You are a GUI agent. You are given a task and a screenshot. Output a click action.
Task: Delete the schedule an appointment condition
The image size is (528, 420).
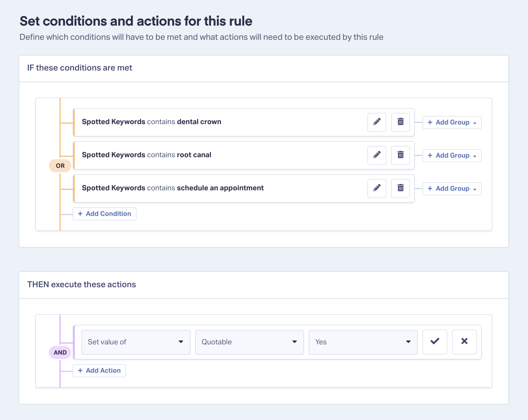pos(400,188)
